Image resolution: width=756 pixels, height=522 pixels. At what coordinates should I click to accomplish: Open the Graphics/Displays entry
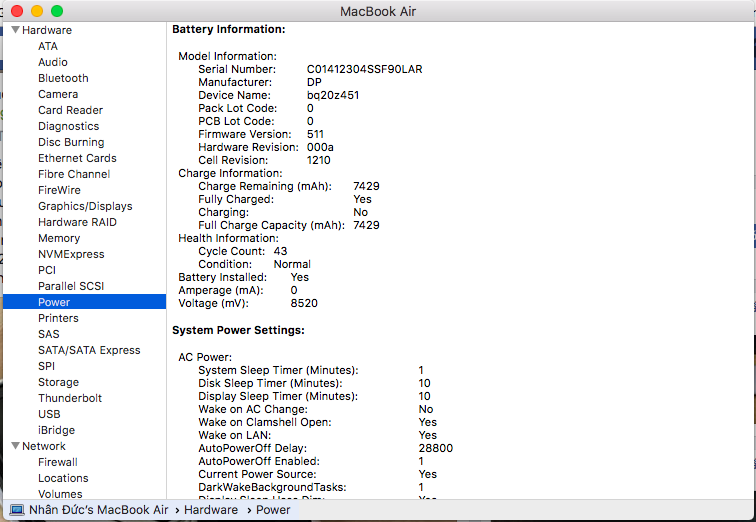pyautogui.click(x=85, y=206)
